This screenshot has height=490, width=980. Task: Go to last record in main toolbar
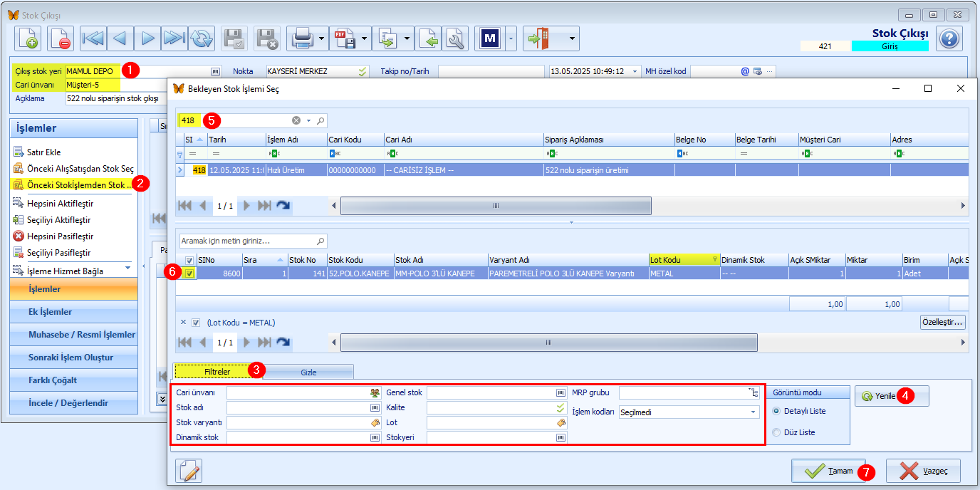(x=174, y=38)
